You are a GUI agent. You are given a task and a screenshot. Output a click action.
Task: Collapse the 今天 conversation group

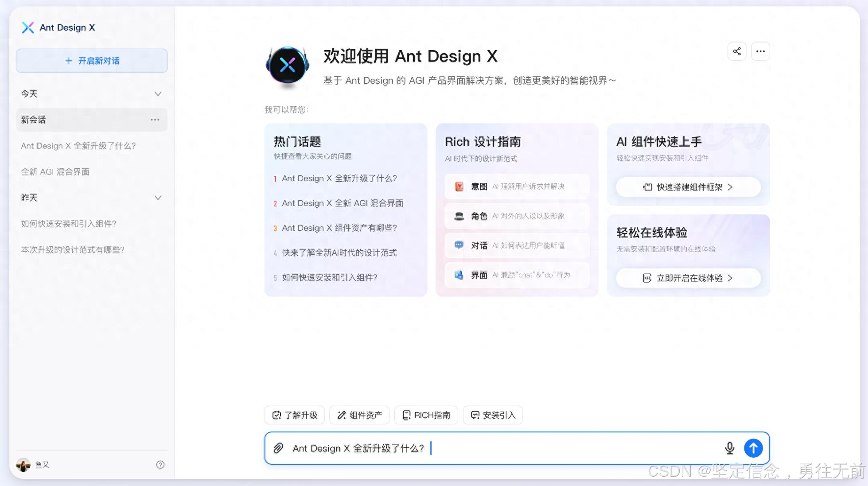(158, 94)
